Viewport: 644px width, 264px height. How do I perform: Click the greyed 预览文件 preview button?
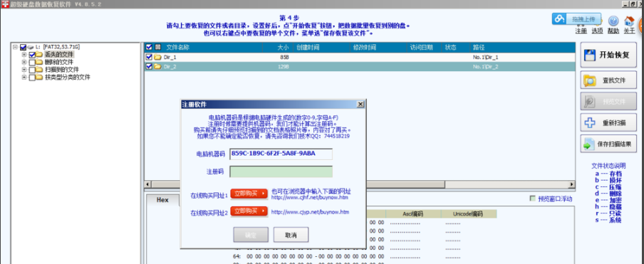[x=608, y=101]
